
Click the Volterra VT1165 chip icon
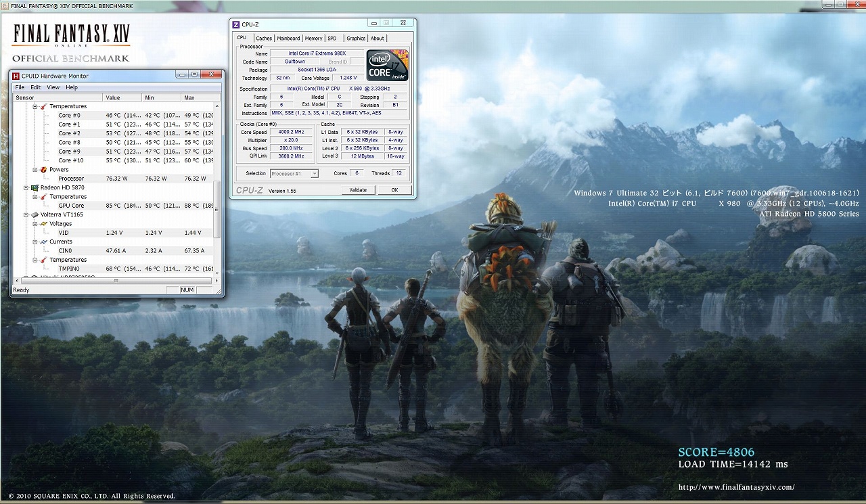[35, 214]
